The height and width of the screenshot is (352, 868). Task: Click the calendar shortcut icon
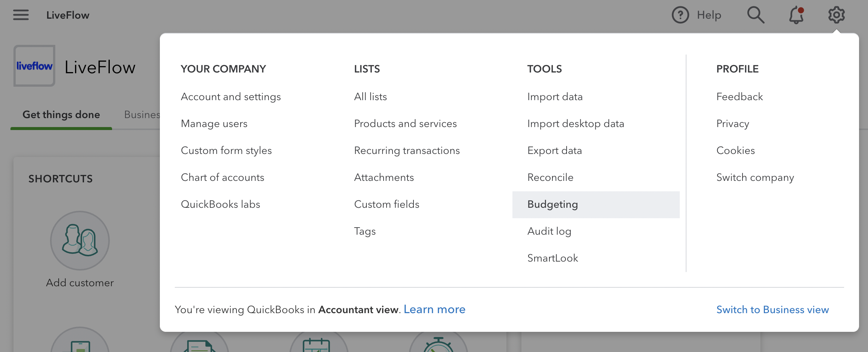pos(319,344)
